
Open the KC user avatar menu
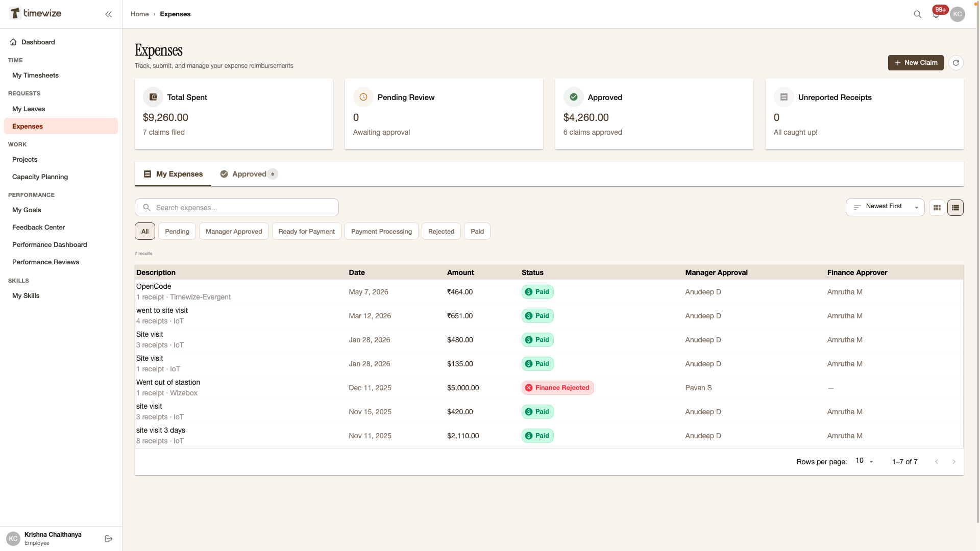click(958, 14)
